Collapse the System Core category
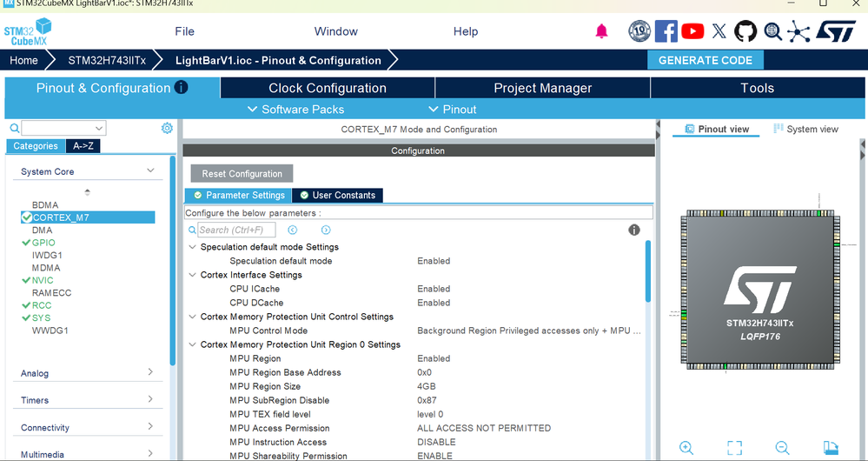 150,170
